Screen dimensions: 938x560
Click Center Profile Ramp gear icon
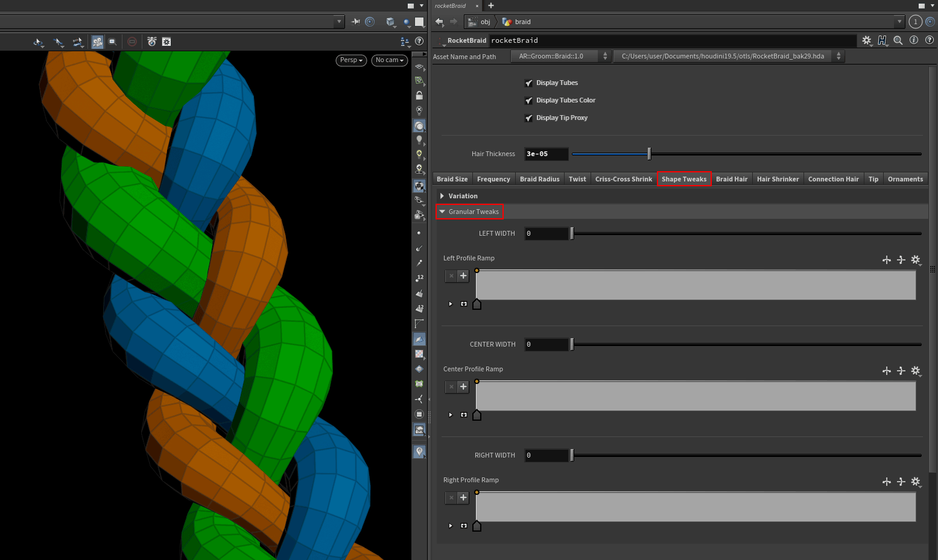click(916, 371)
